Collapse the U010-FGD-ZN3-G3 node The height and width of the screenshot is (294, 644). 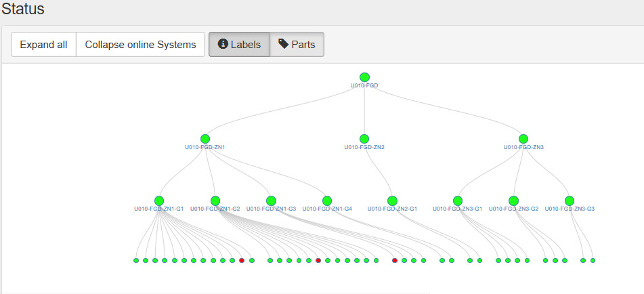570,201
